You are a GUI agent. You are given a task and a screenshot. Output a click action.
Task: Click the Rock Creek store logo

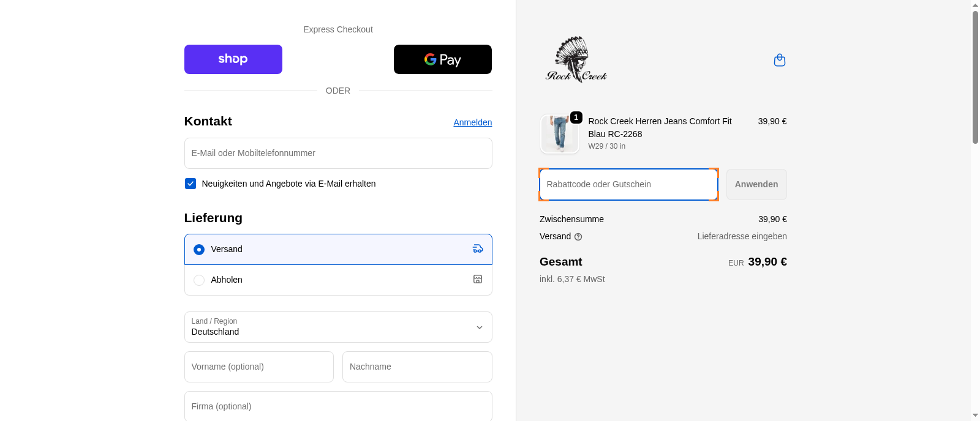point(576,59)
